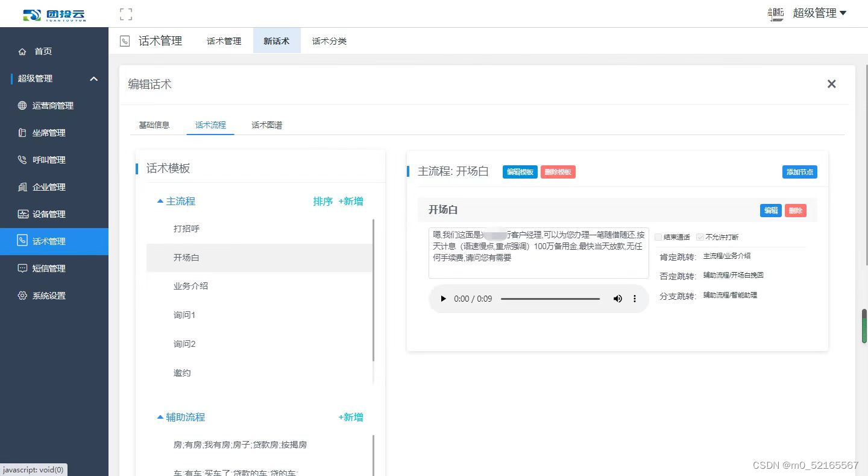This screenshot has width=868, height=476.
Task: Select 询问1 in the main flow list
Action: pos(259,315)
